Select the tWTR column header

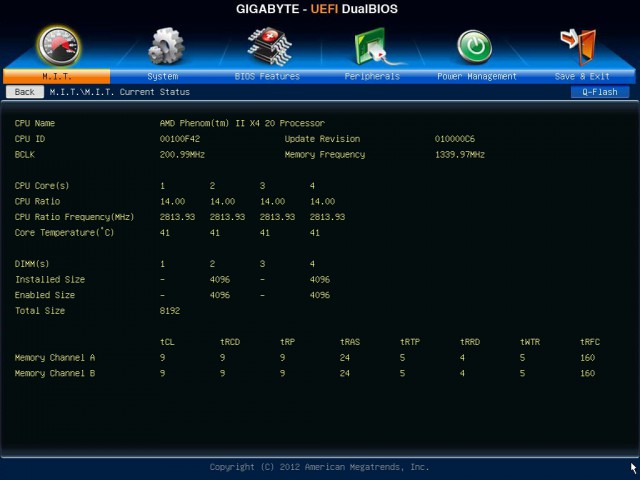[530, 342]
